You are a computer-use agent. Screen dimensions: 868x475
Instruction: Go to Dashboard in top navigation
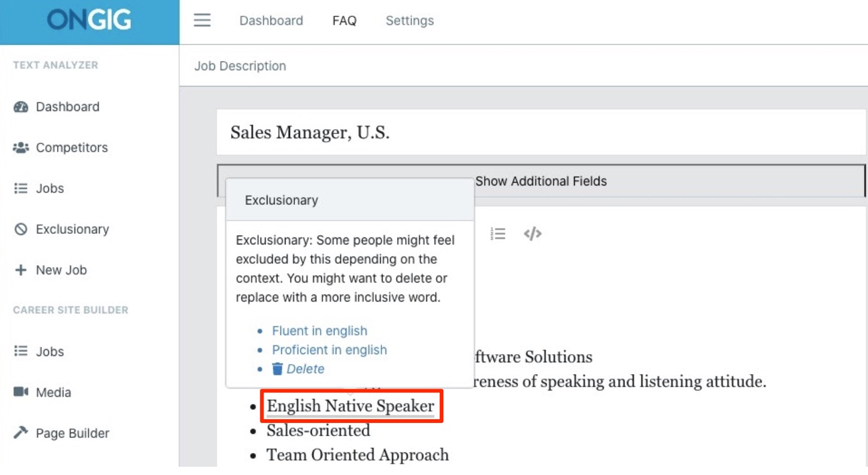tap(271, 21)
